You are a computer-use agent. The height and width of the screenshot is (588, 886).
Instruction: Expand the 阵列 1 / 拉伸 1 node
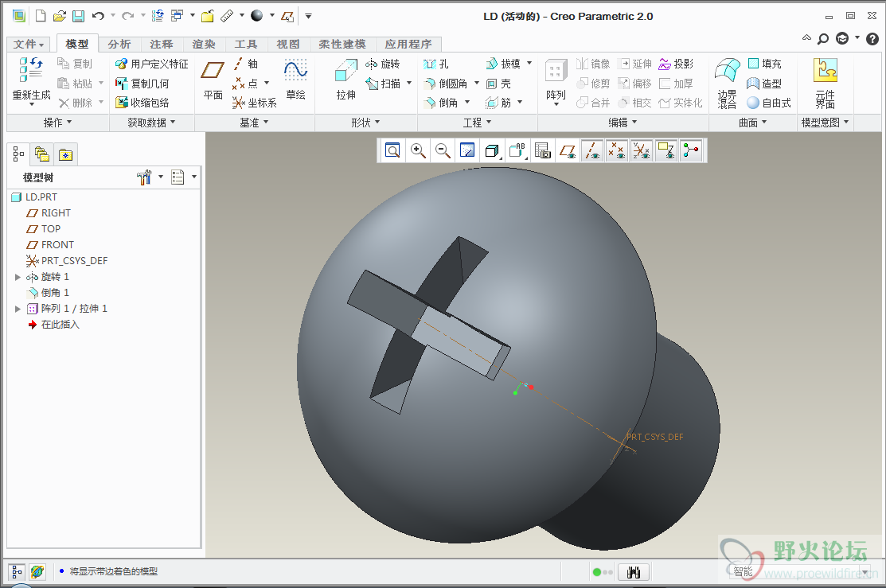pos(18,309)
